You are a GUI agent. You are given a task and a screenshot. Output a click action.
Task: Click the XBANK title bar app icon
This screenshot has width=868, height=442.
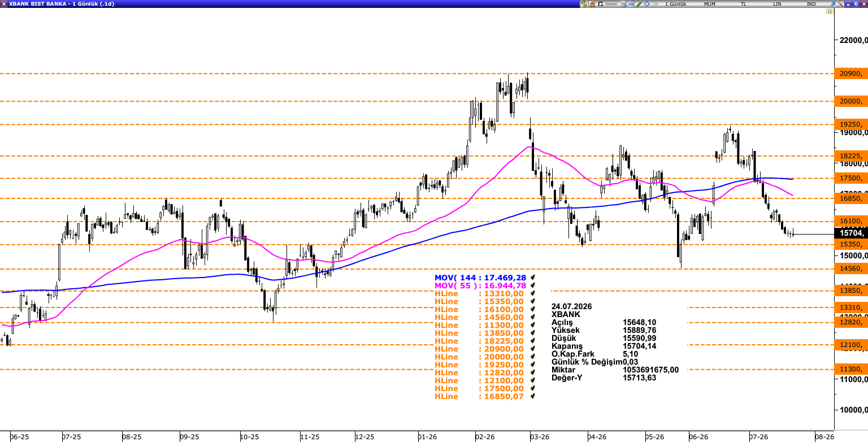4,4
